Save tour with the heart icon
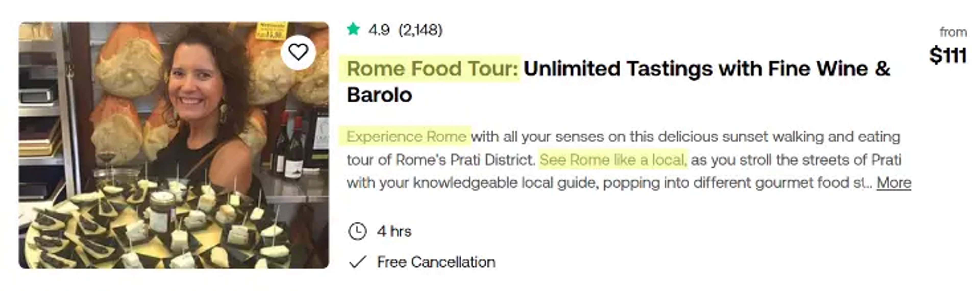 click(298, 52)
